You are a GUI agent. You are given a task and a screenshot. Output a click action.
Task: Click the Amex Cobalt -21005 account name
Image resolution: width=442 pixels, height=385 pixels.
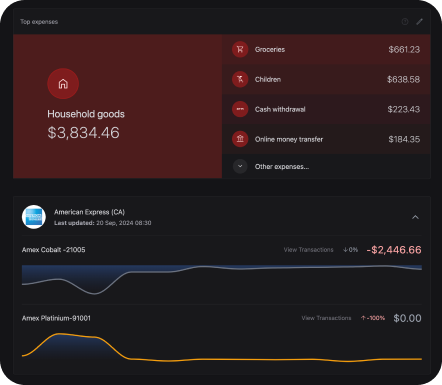pyautogui.click(x=53, y=250)
